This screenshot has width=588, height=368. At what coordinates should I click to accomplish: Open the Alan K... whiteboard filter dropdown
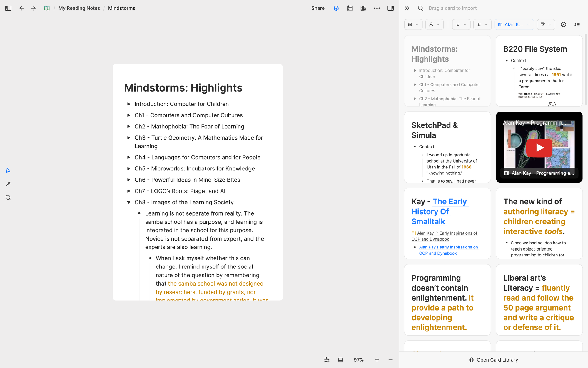pos(514,25)
